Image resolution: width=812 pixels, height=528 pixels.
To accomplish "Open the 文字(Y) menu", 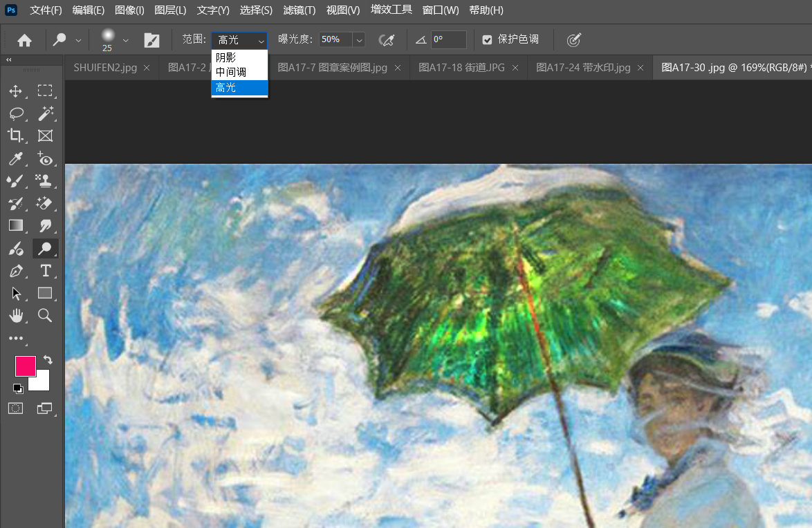I will pyautogui.click(x=213, y=10).
